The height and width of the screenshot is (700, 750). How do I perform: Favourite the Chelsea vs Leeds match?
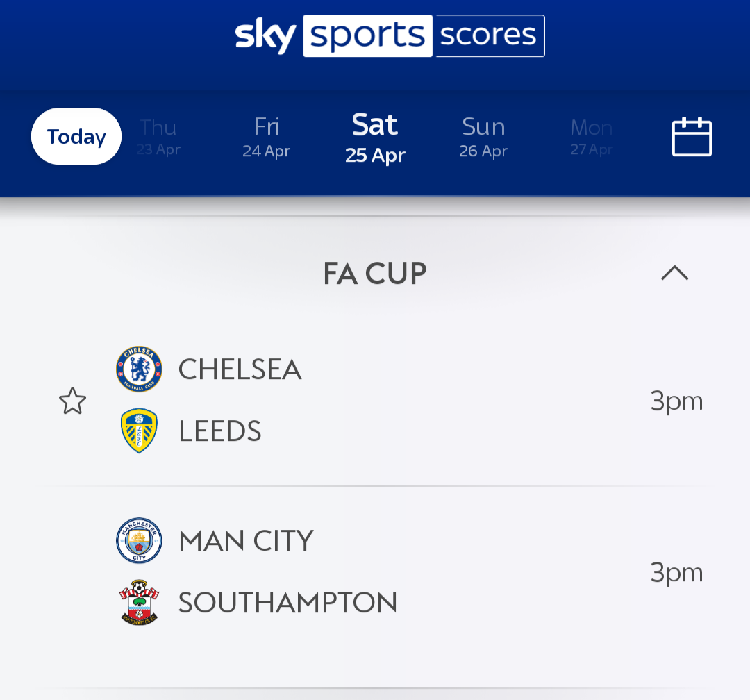[x=72, y=401]
